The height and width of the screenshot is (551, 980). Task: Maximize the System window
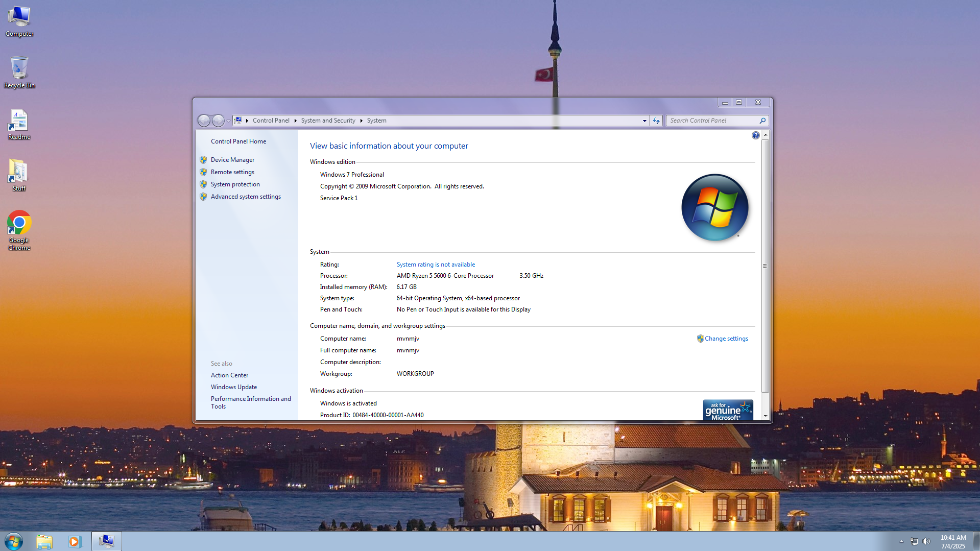(x=738, y=103)
